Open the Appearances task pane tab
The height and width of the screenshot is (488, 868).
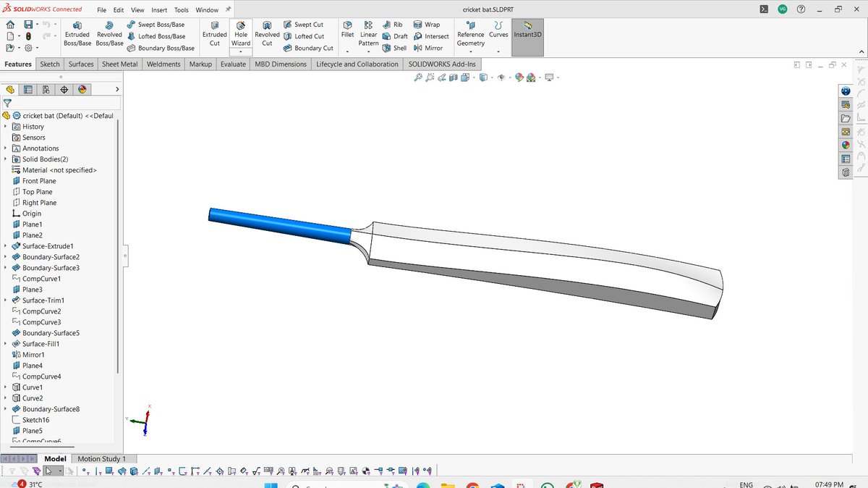coord(846,145)
